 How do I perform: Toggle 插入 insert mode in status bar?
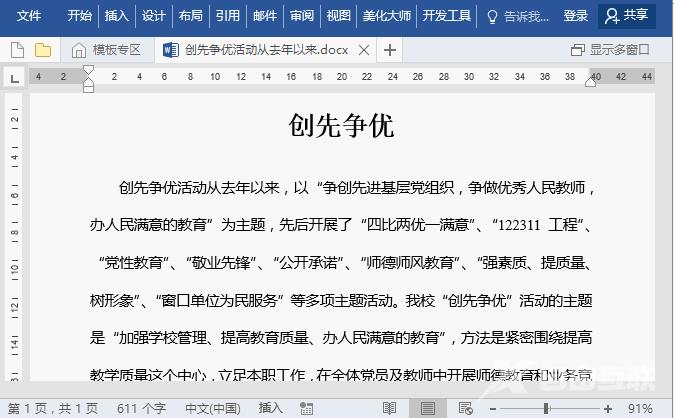pos(271,408)
